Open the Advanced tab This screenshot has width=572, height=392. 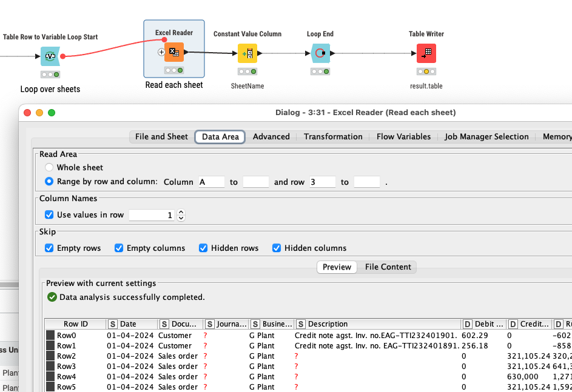[x=271, y=136]
